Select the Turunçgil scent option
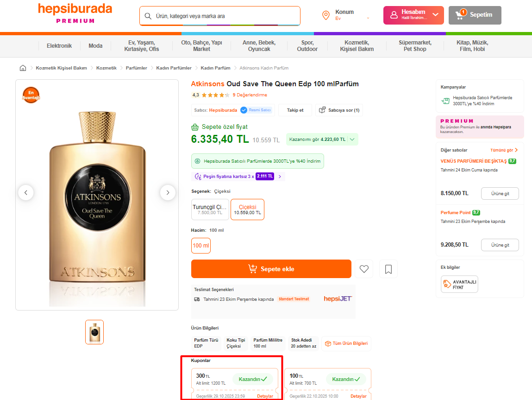This screenshot has width=532, height=400. 210,210
